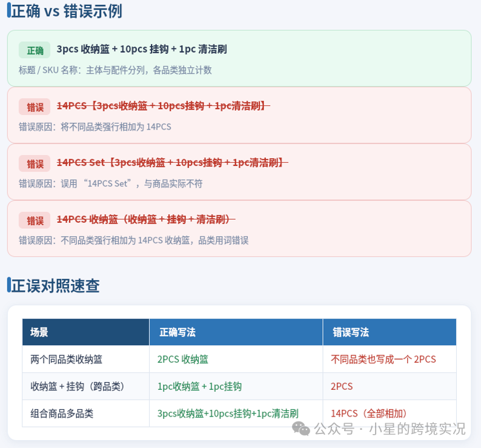The image size is (481, 448).
Task: Click 错误原因：将不同品类强行相加为 14PCS
Action: coord(95,127)
